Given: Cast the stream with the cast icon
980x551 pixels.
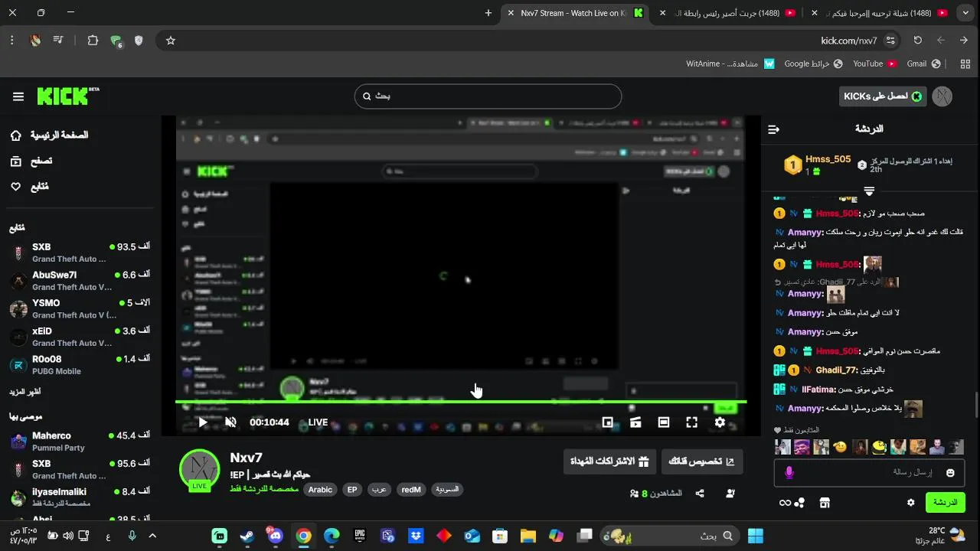Looking at the screenshot, I should 635,422.
